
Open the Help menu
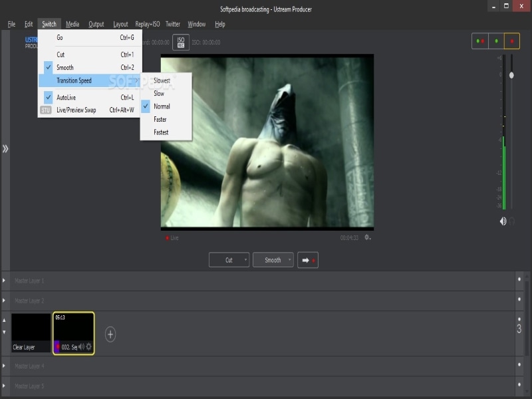coord(220,24)
